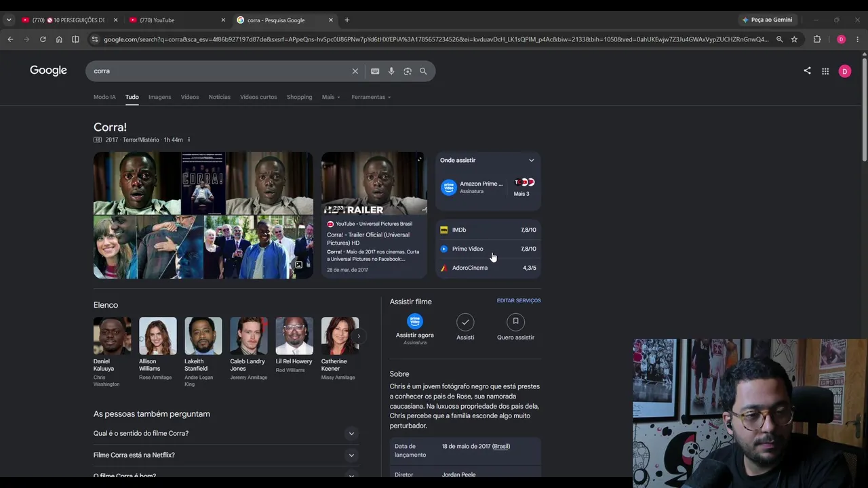Click the Google search input field
This screenshot has width=868, height=488.
click(220, 71)
